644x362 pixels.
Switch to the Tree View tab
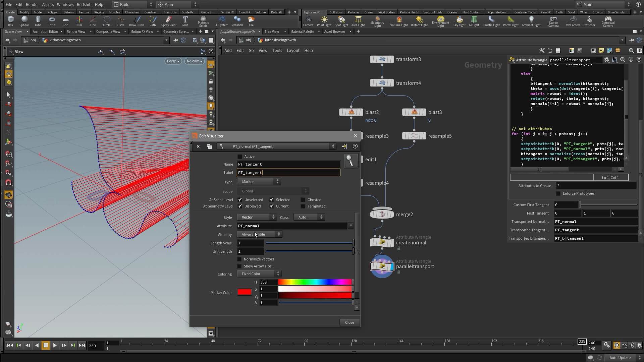click(x=271, y=32)
